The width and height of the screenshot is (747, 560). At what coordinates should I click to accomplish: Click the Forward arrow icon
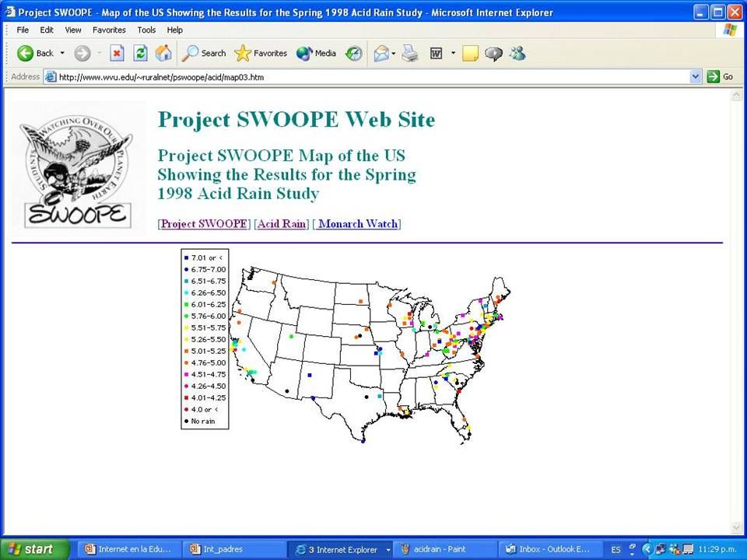click(x=82, y=54)
